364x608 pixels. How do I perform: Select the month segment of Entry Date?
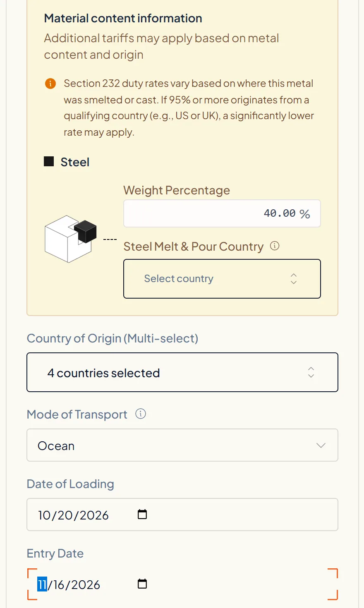[42, 584]
